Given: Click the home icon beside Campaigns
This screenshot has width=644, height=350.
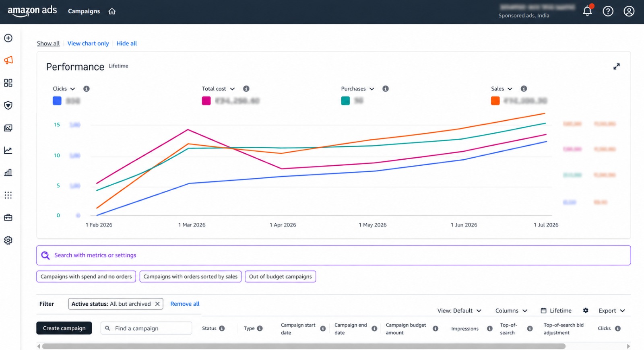Looking at the screenshot, I should point(112,11).
